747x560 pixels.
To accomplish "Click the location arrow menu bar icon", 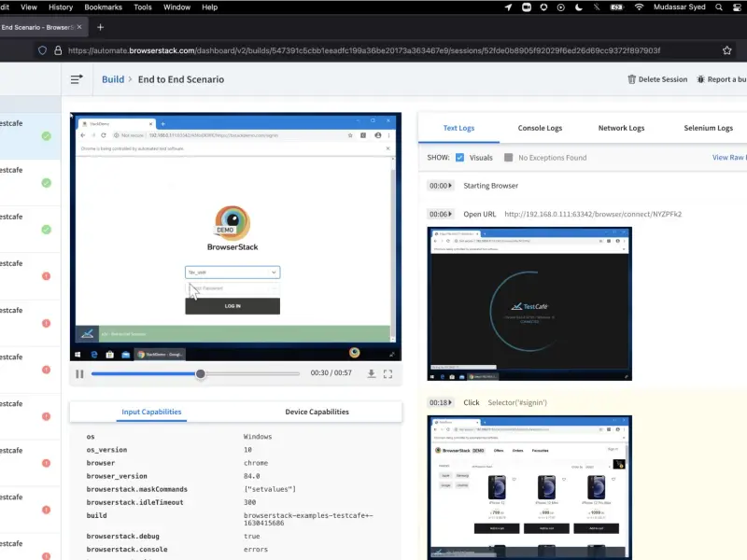I will (x=508, y=7).
